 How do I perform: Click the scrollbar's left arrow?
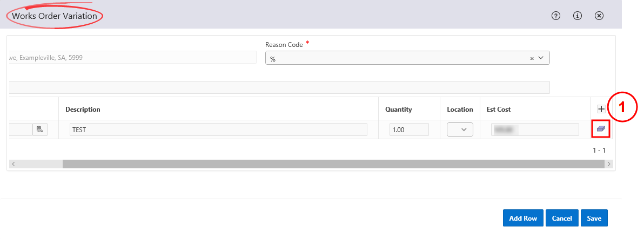(x=13, y=163)
